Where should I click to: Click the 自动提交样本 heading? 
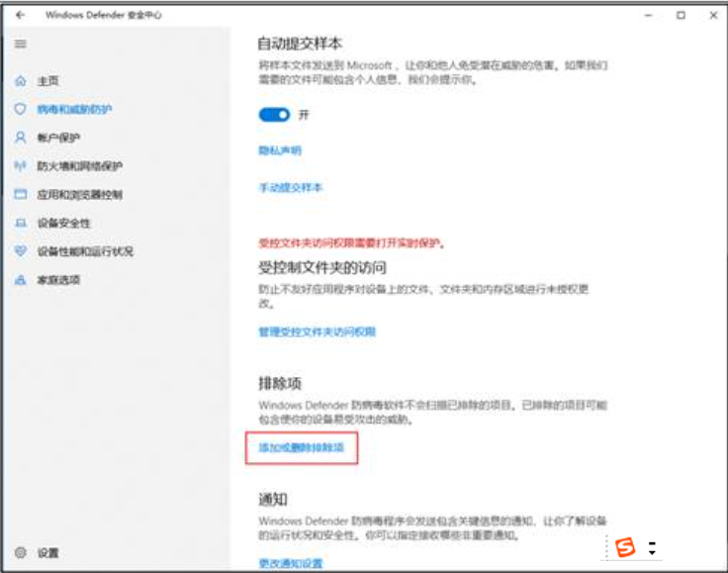300,44
